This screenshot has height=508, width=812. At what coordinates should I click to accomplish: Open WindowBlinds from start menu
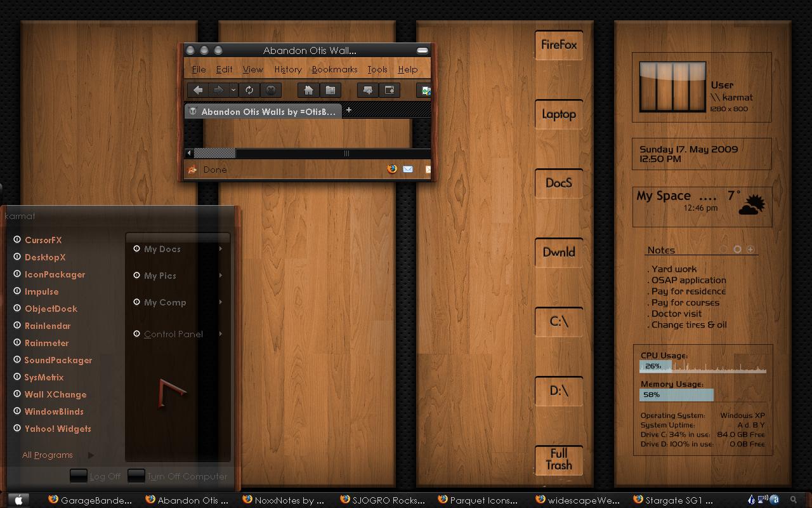tap(54, 411)
